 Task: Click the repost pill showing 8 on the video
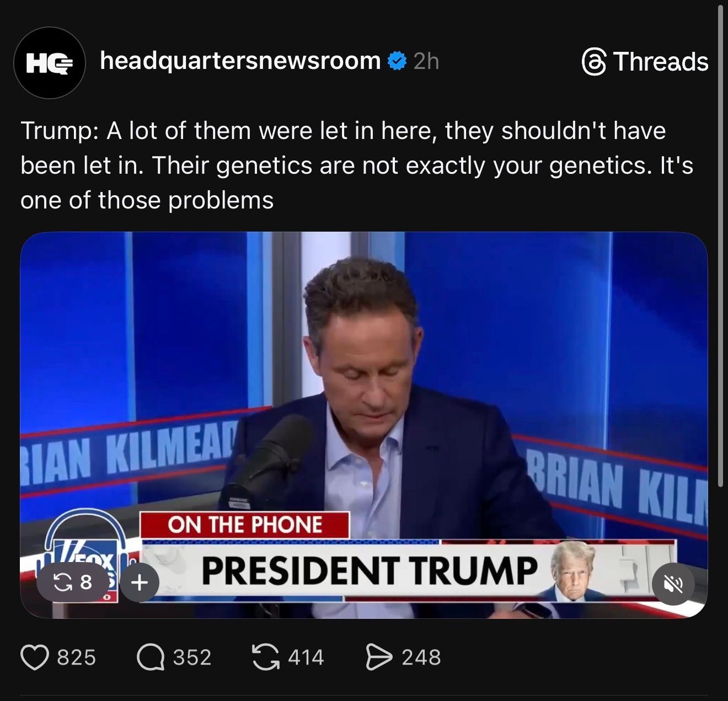click(72, 582)
